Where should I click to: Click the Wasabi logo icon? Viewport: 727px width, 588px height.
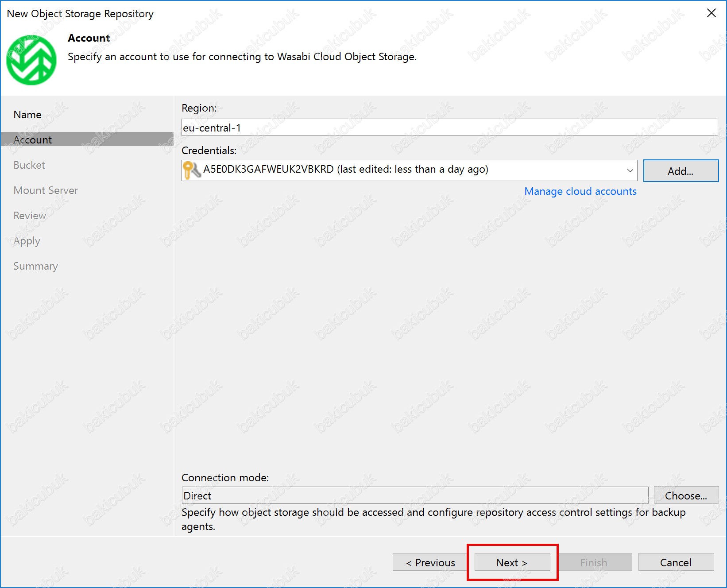coord(31,60)
